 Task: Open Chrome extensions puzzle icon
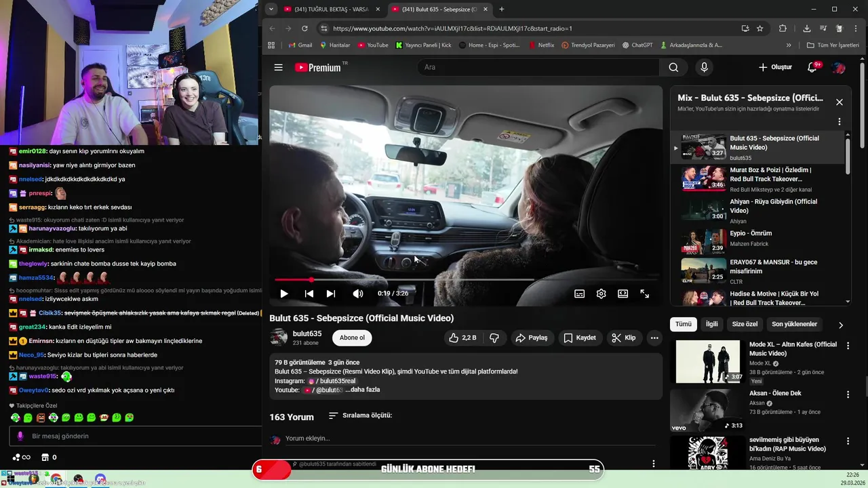783,28
